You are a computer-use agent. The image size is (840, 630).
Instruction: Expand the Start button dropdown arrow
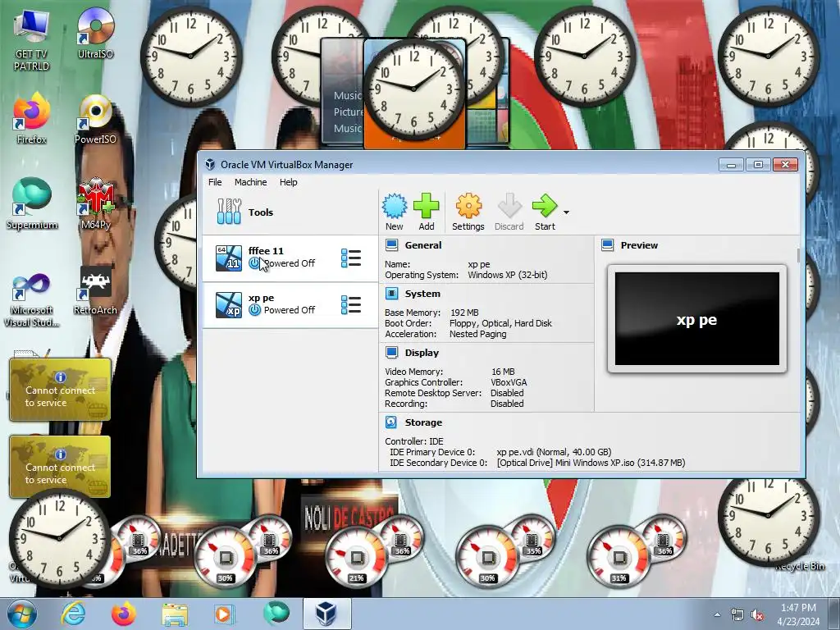566,212
